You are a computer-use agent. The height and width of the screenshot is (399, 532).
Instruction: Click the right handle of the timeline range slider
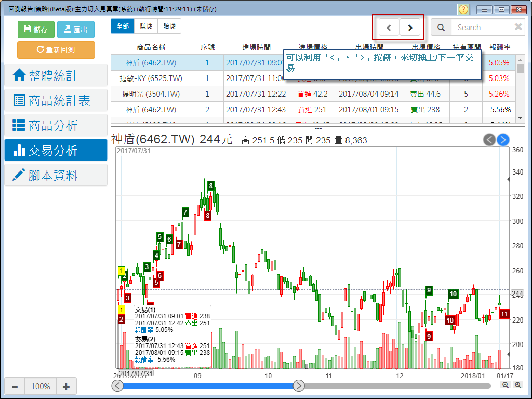coord(299,385)
